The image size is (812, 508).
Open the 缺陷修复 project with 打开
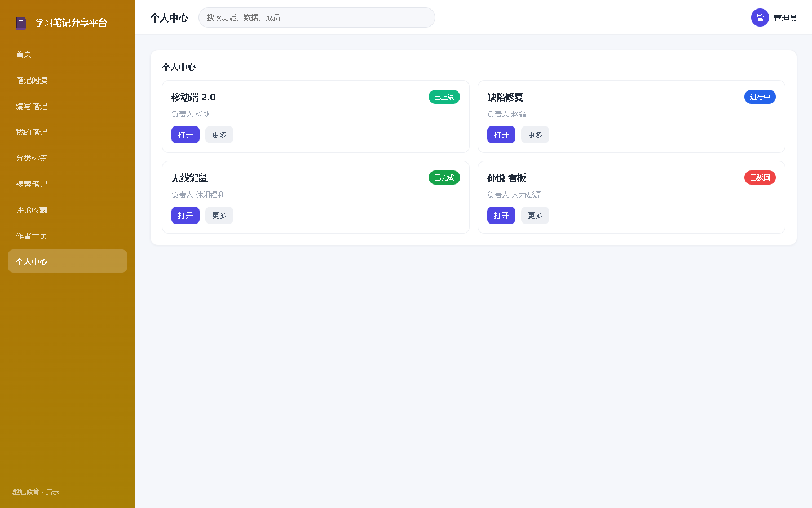coord(501,135)
